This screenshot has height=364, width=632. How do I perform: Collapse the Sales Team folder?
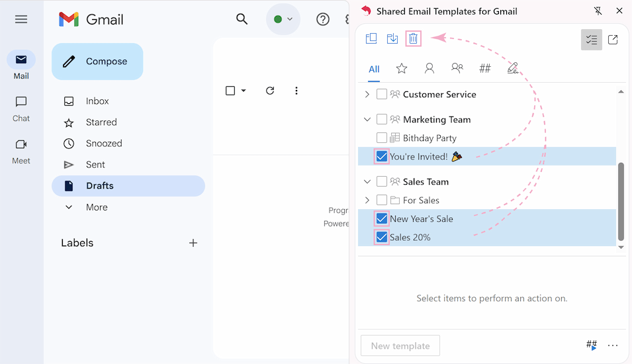coord(367,182)
